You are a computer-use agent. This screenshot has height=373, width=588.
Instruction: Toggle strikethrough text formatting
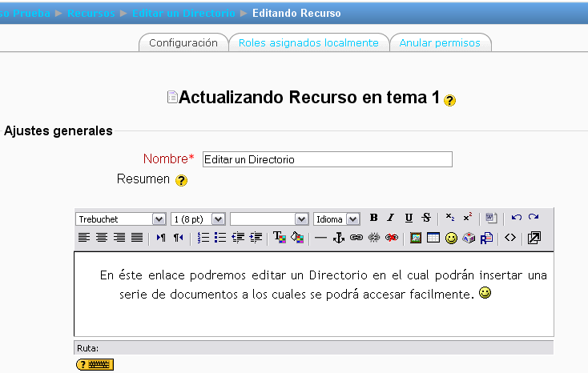pos(426,219)
